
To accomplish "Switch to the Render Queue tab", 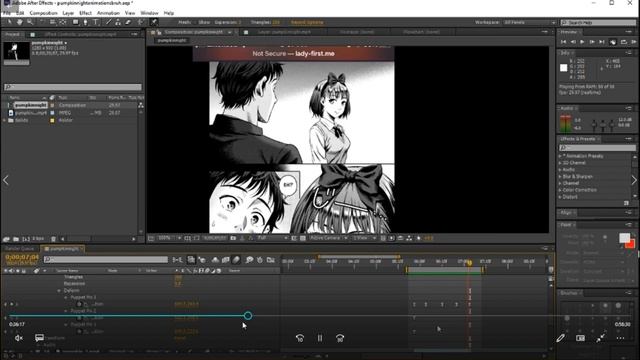I will (19, 248).
